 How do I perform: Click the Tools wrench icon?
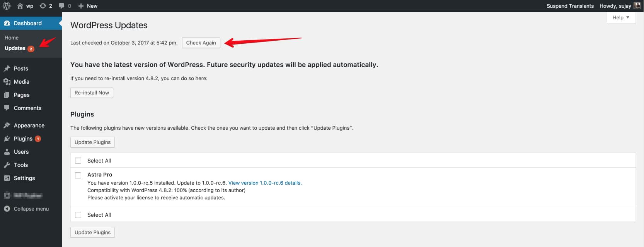coord(7,165)
